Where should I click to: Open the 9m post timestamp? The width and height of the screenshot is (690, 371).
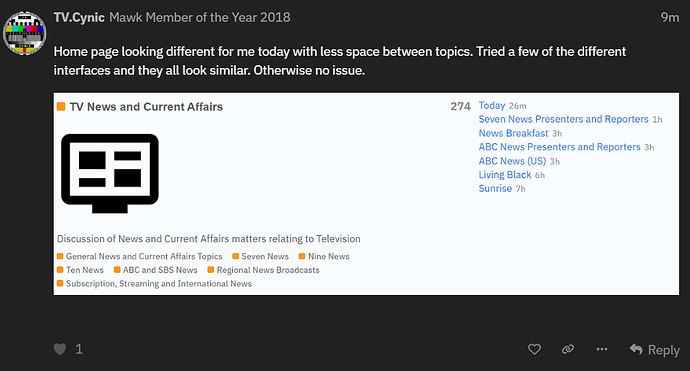click(x=670, y=18)
